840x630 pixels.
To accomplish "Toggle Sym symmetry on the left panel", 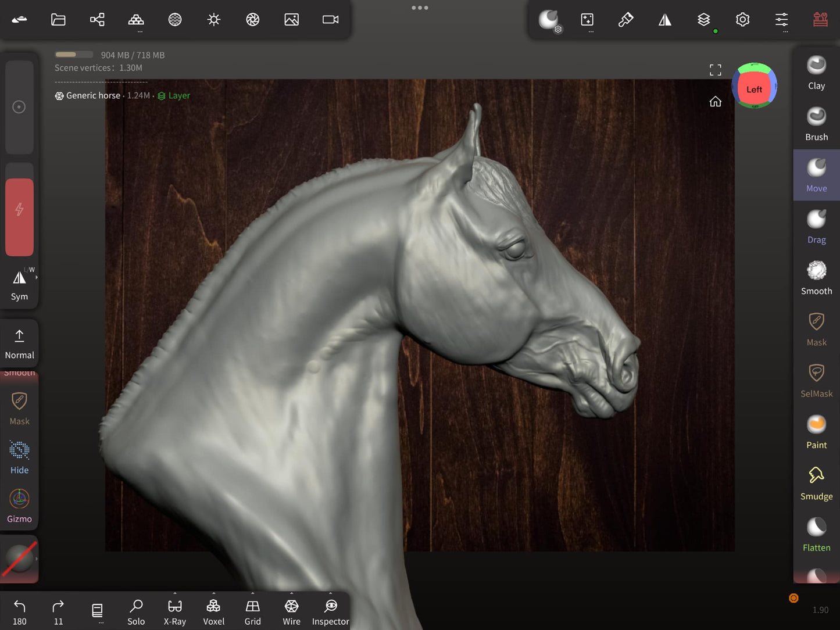I will [x=19, y=285].
